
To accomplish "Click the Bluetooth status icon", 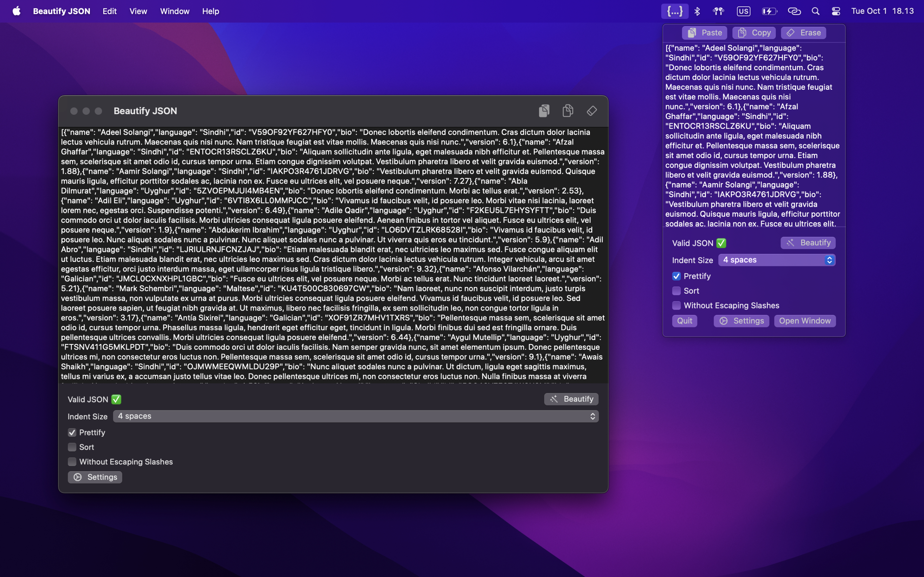I will click(x=697, y=11).
